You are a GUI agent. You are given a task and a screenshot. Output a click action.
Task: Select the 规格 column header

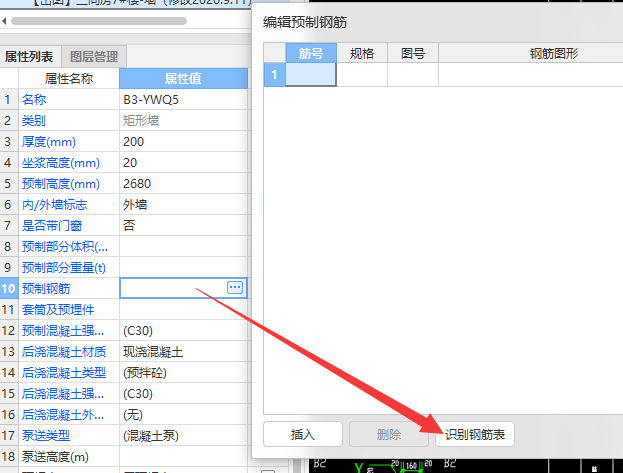pos(361,53)
